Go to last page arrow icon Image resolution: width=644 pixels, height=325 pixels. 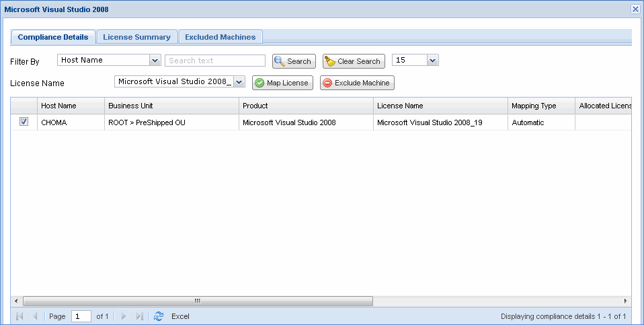pos(140,316)
